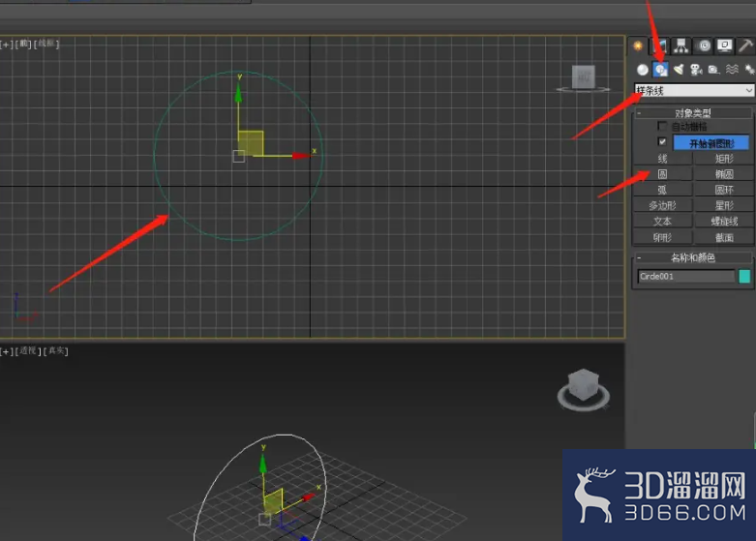Choose the 圆 spline tool
The height and width of the screenshot is (541, 756).
click(662, 174)
